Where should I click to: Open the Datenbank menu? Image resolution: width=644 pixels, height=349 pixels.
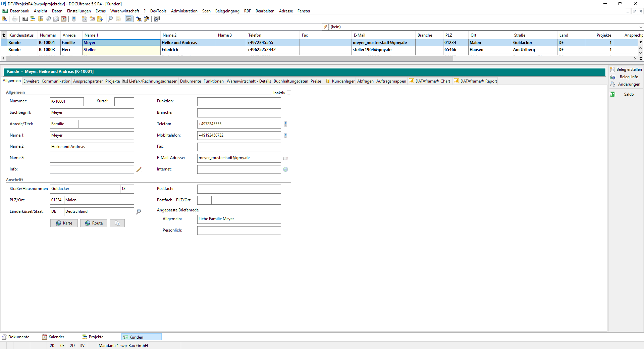pyautogui.click(x=19, y=11)
